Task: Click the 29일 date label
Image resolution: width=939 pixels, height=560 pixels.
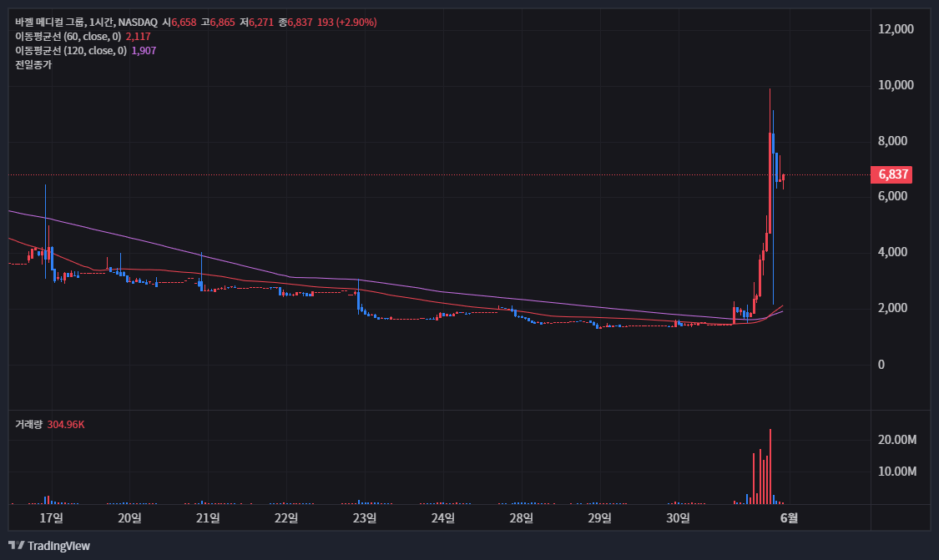Action: pyautogui.click(x=600, y=518)
